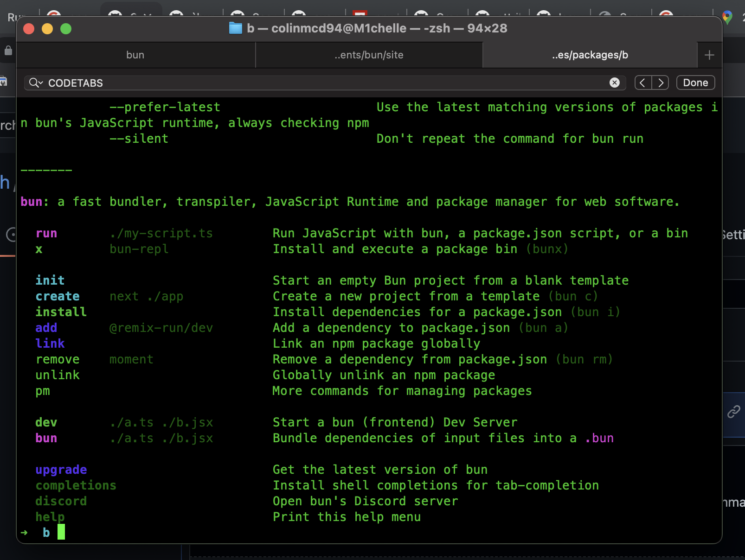The width and height of the screenshot is (745, 560).
Task: Click the Google Maps icon in browser behind
Action: click(727, 17)
